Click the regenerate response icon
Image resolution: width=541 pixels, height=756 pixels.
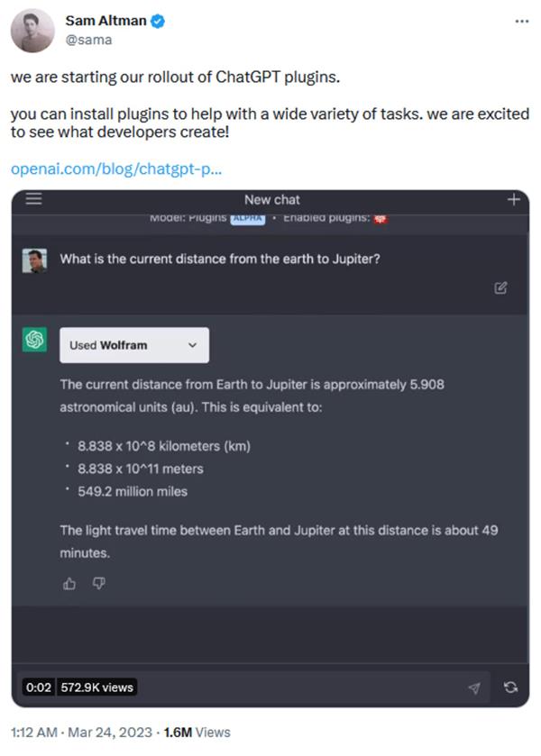(x=510, y=688)
